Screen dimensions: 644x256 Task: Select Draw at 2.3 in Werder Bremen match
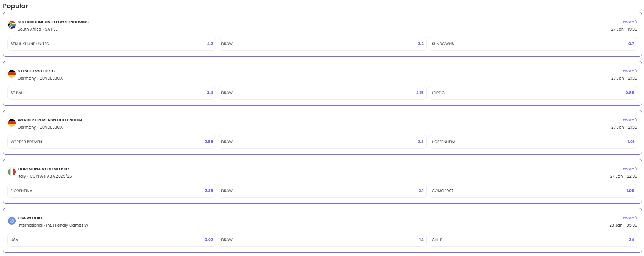322,142
